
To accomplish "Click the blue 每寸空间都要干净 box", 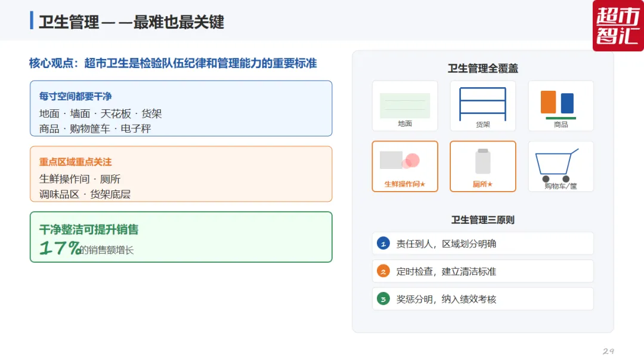I will (x=181, y=109).
